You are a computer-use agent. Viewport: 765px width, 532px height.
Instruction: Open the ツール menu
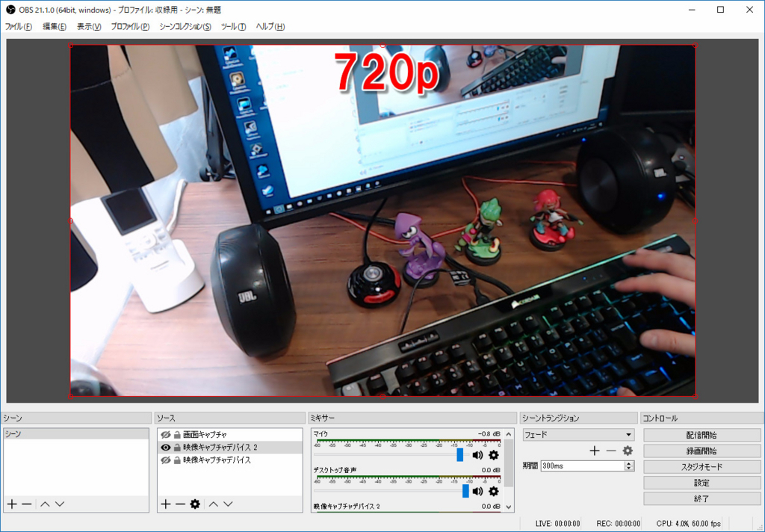(232, 26)
